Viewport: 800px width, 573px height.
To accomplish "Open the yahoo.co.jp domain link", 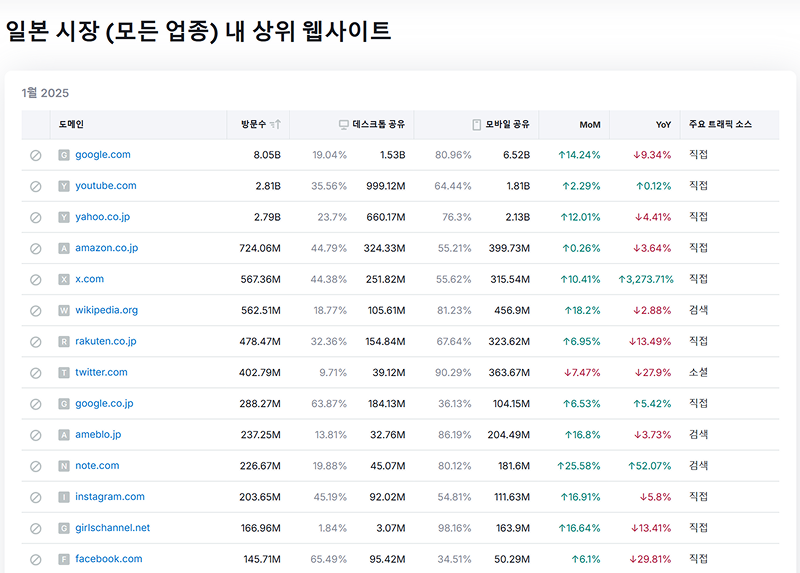I will [x=103, y=217].
